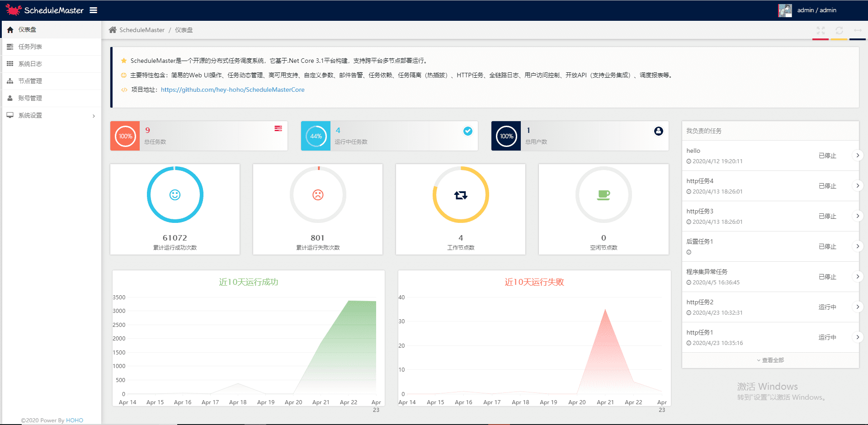The height and width of the screenshot is (425, 868).
Task: Expand the 程序集异常任务 row arrow
Action: click(858, 277)
